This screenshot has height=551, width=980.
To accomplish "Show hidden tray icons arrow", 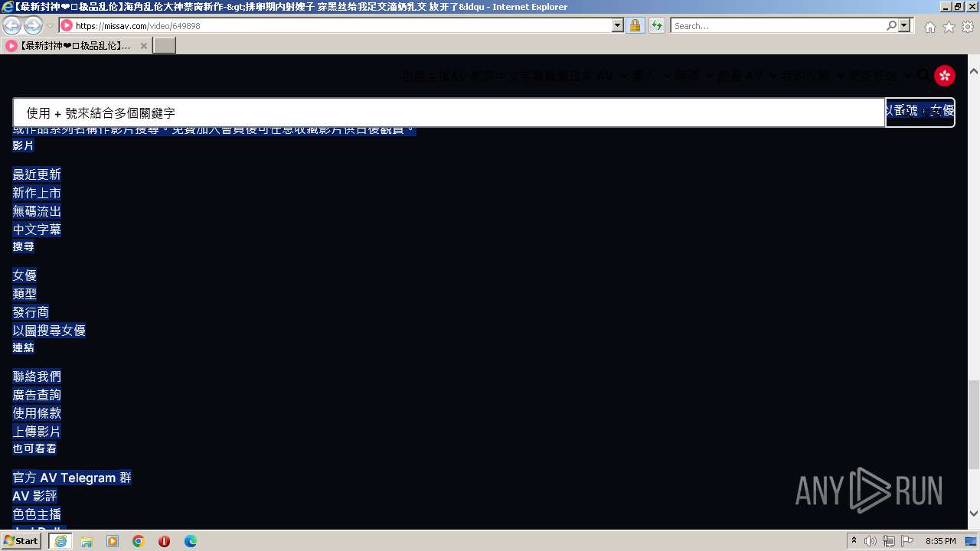I will [854, 541].
